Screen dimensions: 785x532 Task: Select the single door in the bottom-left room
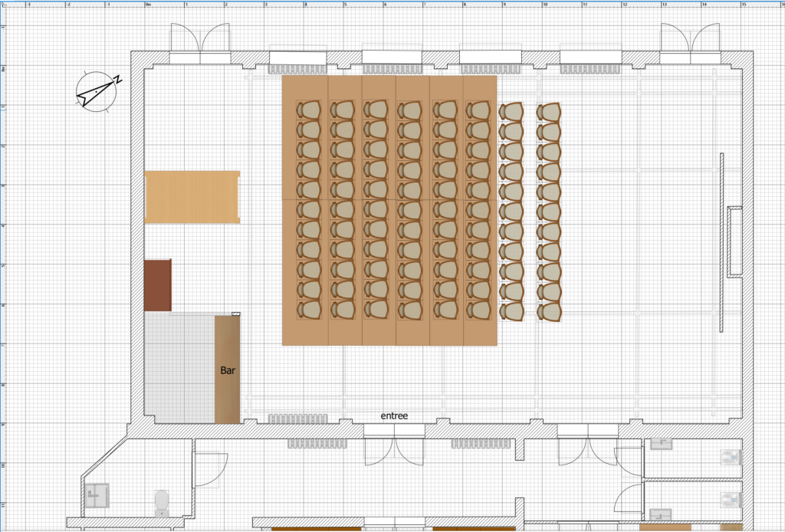(x=211, y=469)
